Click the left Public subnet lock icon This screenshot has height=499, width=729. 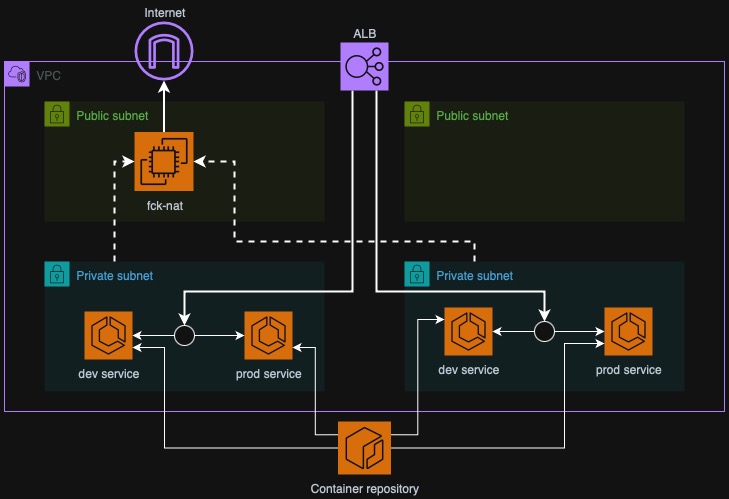57,114
